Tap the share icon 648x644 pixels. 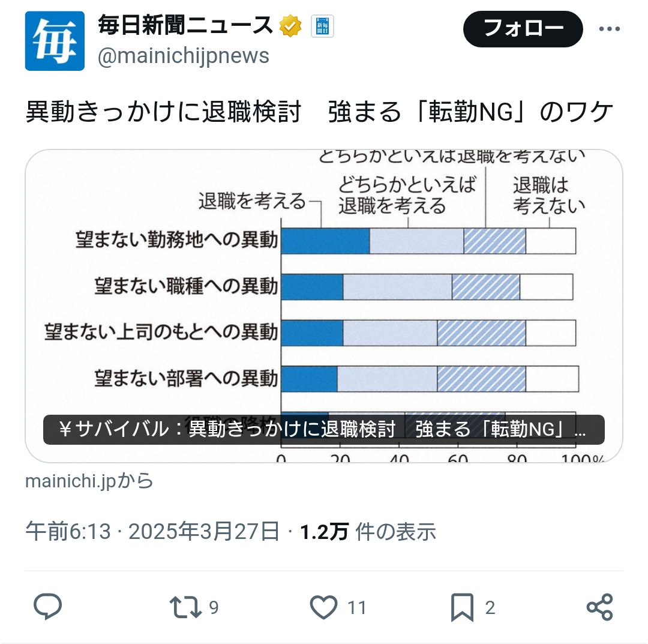click(x=600, y=607)
